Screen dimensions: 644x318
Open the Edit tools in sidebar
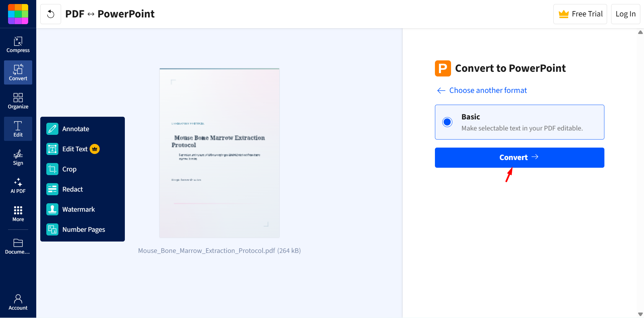pyautogui.click(x=18, y=129)
